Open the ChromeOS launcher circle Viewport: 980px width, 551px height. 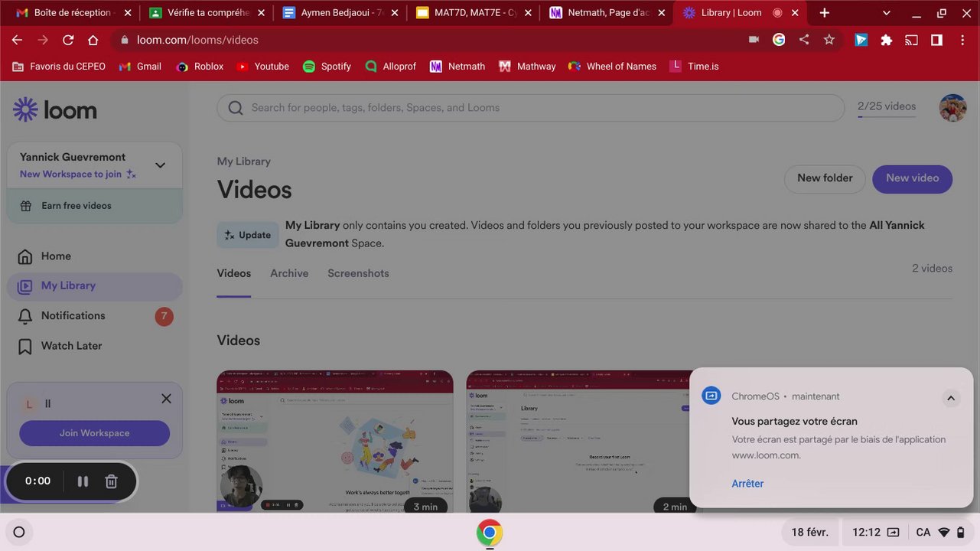[x=19, y=532]
